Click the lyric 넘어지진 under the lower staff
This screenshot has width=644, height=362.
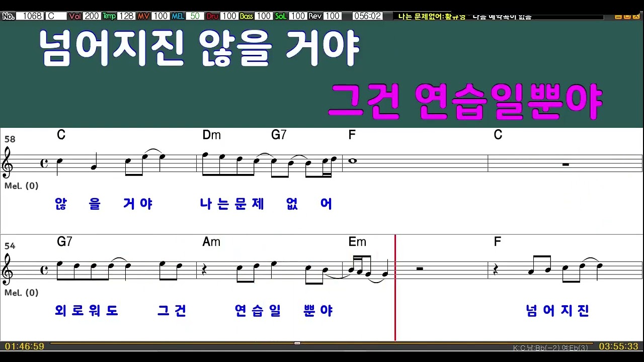pos(557,311)
